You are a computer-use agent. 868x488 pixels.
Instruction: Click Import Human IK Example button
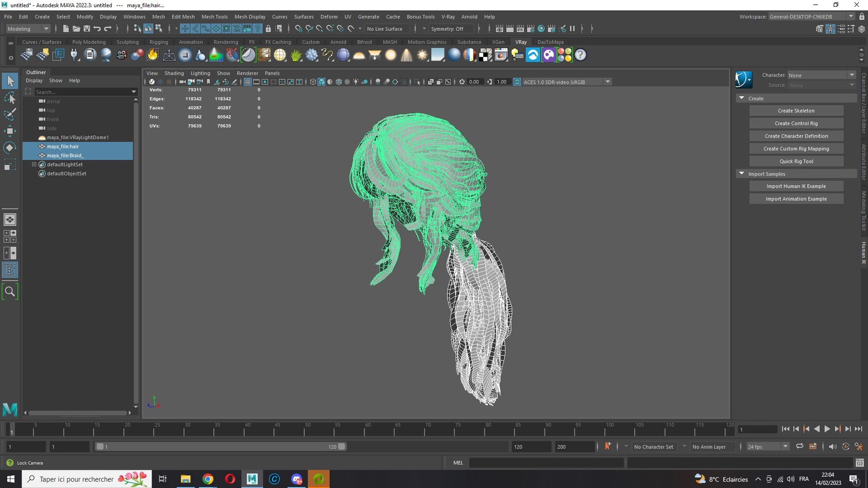796,186
